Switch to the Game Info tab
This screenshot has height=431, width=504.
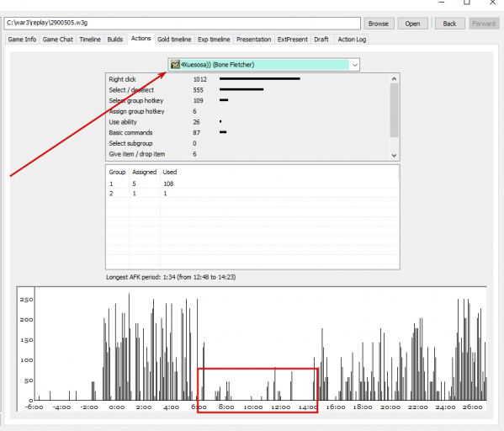click(22, 40)
